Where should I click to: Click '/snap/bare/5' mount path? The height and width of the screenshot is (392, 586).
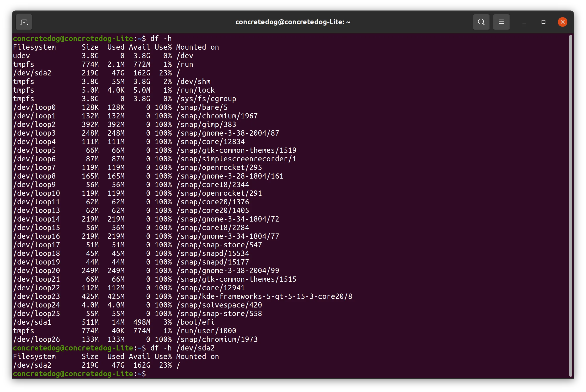tap(202, 107)
